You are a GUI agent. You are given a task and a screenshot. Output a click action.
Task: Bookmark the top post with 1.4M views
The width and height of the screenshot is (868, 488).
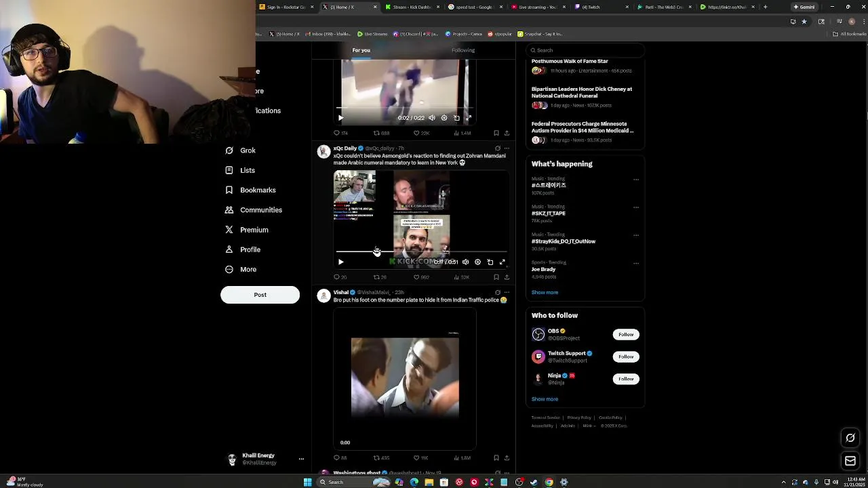point(496,134)
